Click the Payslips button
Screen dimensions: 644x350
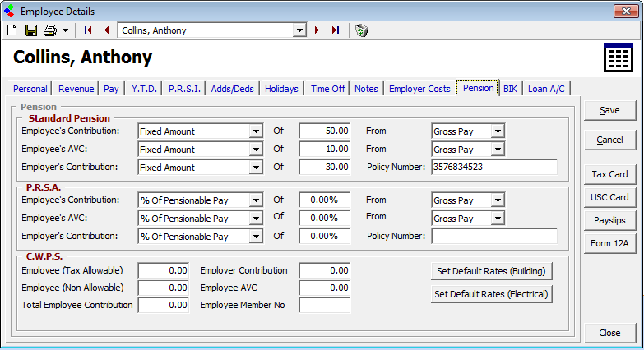[x=609, y=220]
